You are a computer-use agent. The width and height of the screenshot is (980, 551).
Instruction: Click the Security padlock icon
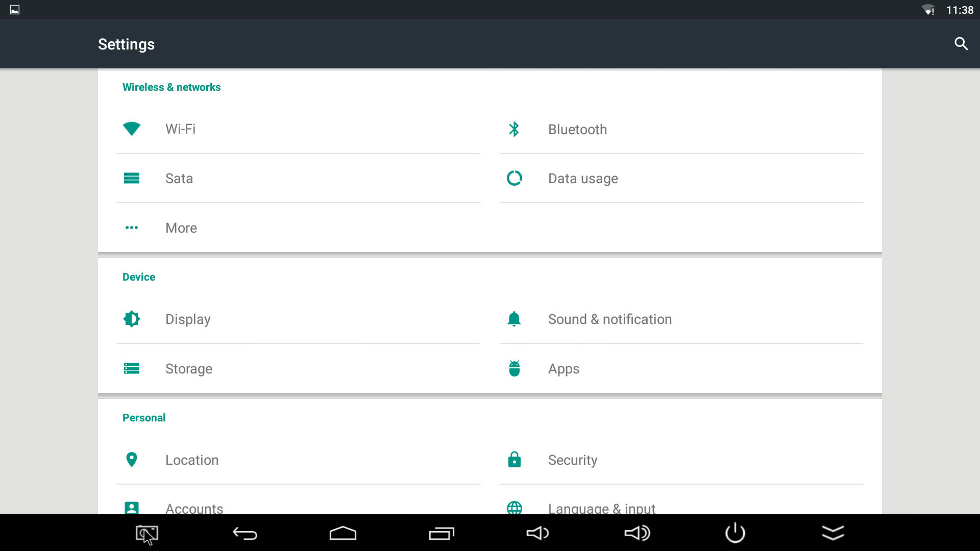click(x=514, y=459)
